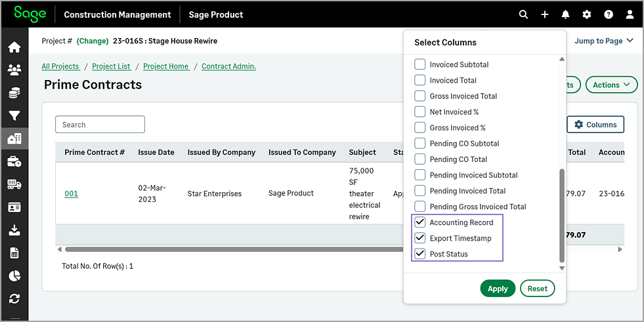Click the Select Columns vertical scrollbar
The height and width of the screenshot is (322, 644).
click(x=562, y=215)
